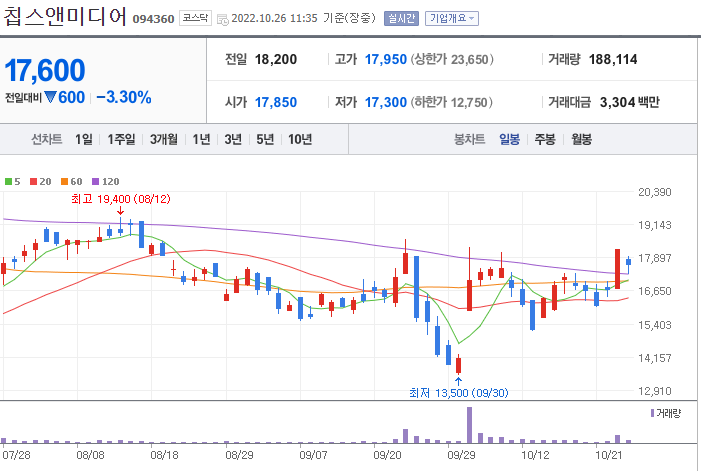The width and height of the screenshot is (701, 471).
Task: Select the 1일 line chart tab
Action: click(x=84, y=139)
